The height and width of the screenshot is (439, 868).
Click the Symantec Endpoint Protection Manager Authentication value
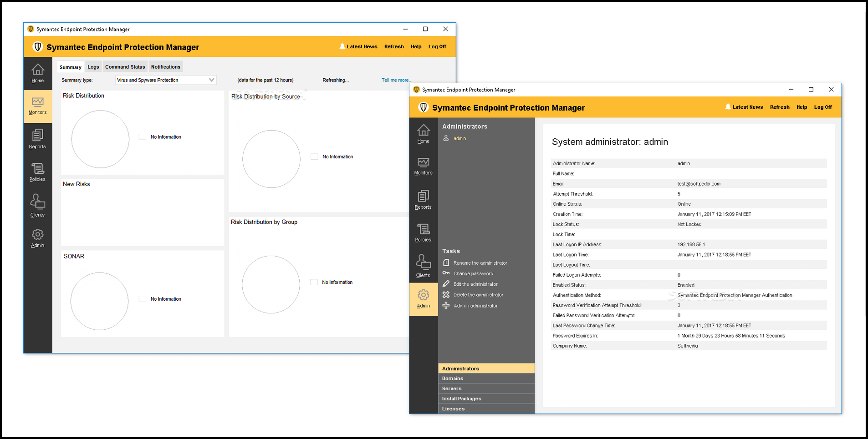coord(735,295)
